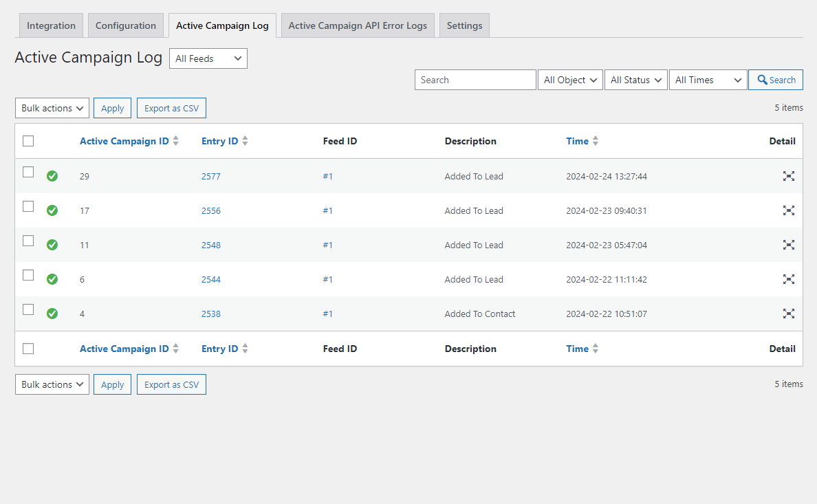The width and height of the screenshot is (817, 504).
Task: Open entry ID 2577 link
Action: coord(211,176)
